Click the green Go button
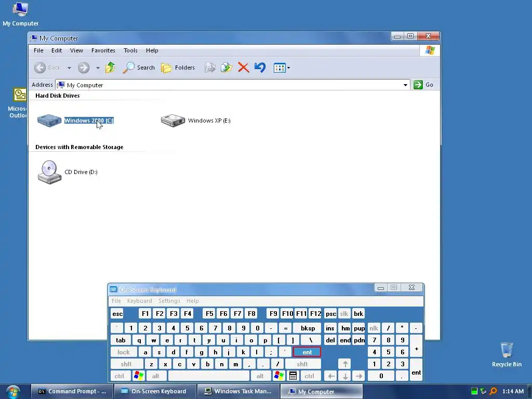532x399 pixels. pos(423,85)
